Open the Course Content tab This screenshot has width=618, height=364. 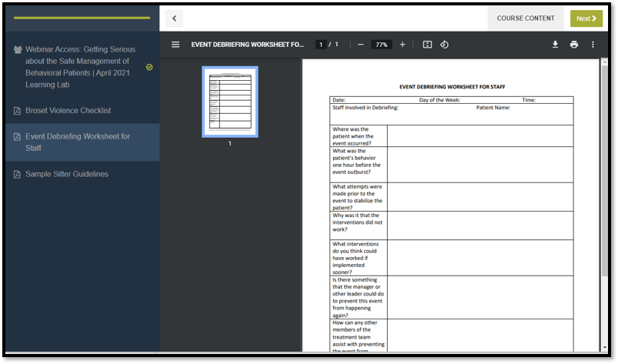coord(526,18)
